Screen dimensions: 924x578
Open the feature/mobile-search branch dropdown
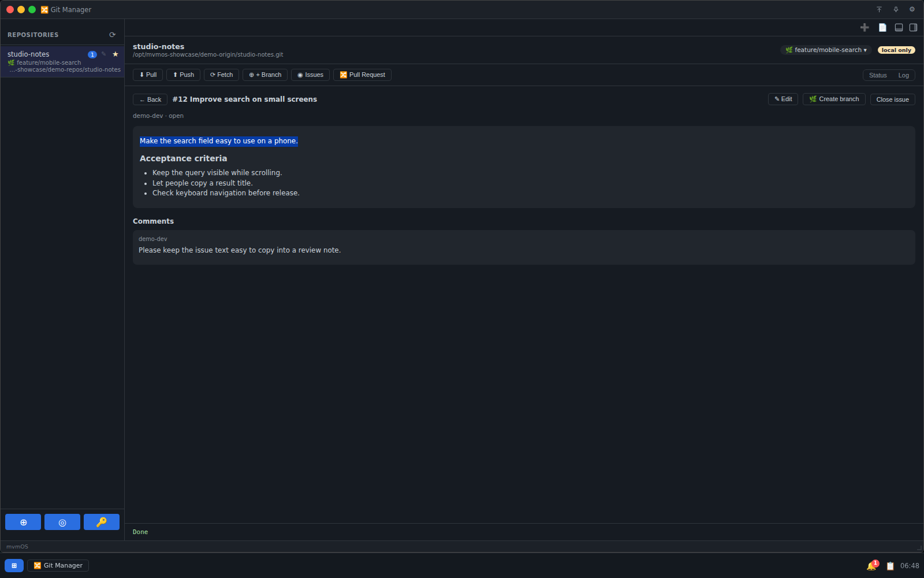(x=826, y=50)
